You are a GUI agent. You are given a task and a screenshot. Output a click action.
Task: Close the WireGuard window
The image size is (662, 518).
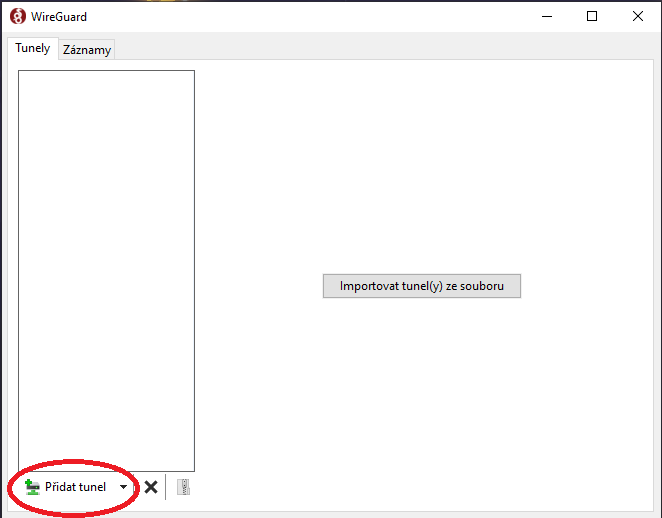[638, 16]
